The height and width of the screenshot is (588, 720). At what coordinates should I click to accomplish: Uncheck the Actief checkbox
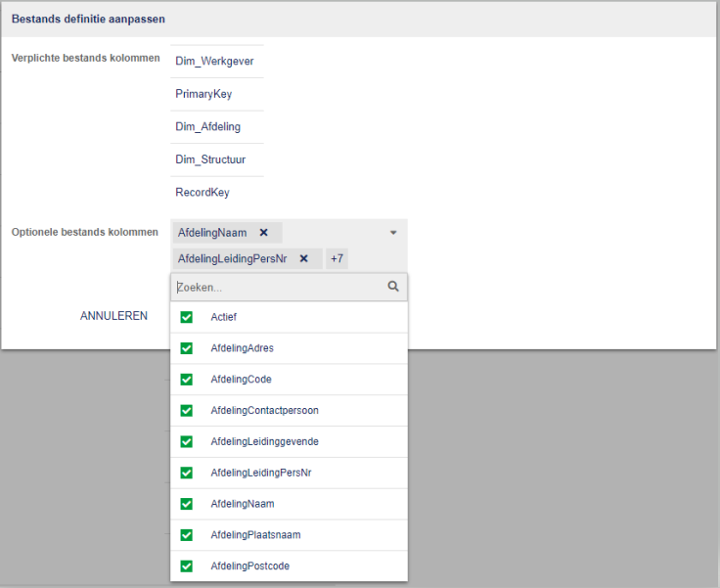tap(187, 317)
